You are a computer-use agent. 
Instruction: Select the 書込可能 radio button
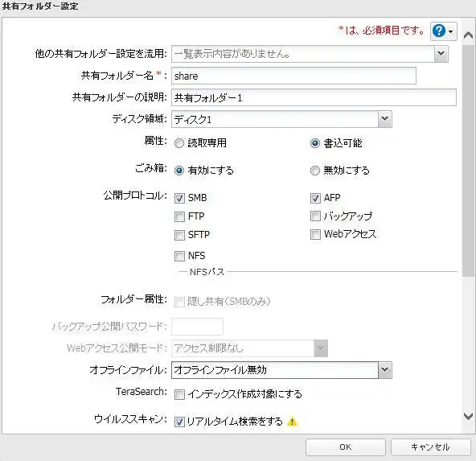(x=315, y=143)
